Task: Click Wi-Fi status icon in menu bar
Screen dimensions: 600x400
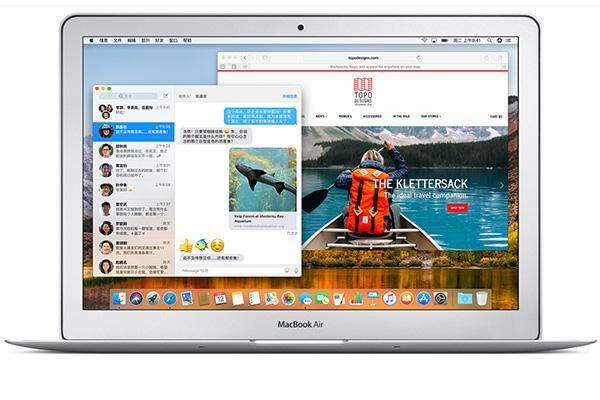Action: pyautogui.click(x=424, y=40)
